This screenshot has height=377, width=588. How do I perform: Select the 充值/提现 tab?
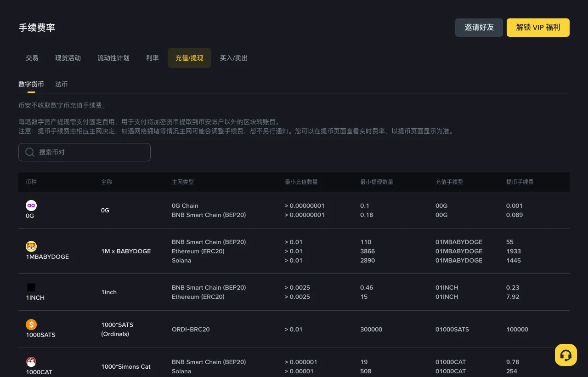tap(189, 58)
